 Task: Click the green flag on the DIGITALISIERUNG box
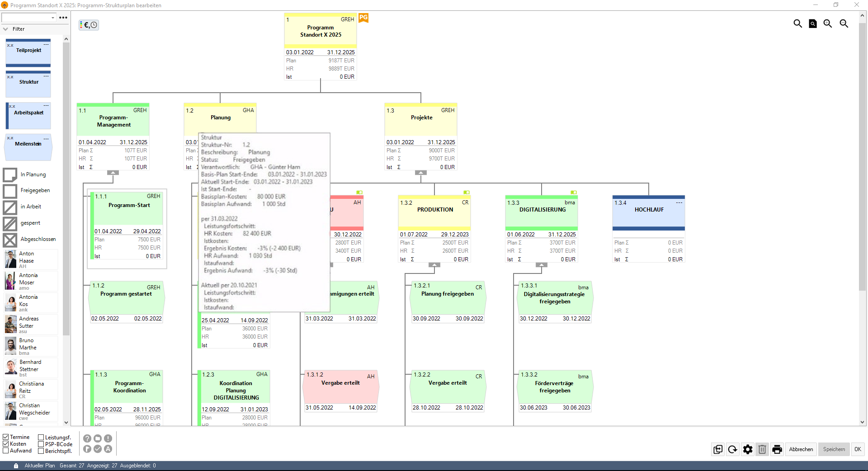pyautogui.click(x=573, y=193)
